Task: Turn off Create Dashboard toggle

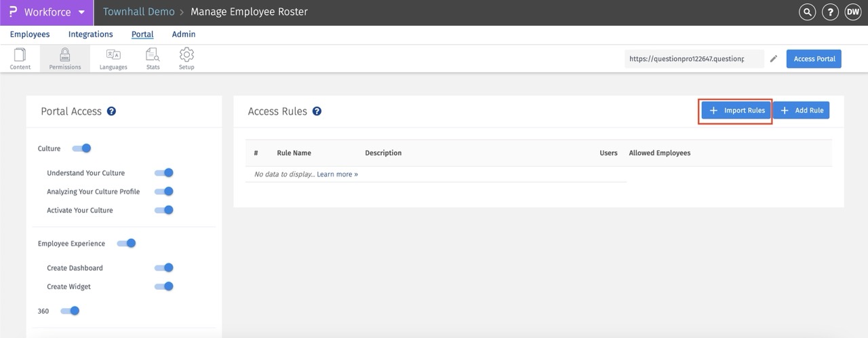Action: (164, 268)
